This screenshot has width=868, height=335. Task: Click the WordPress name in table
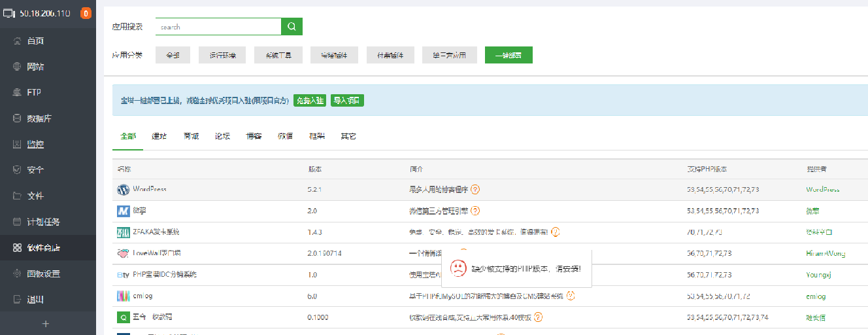click(x=150, y=189)
